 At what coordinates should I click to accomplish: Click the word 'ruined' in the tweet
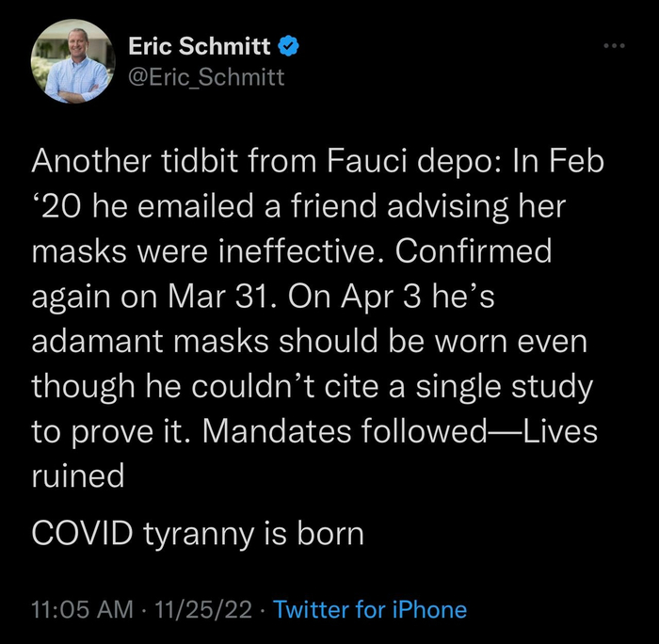78,475
